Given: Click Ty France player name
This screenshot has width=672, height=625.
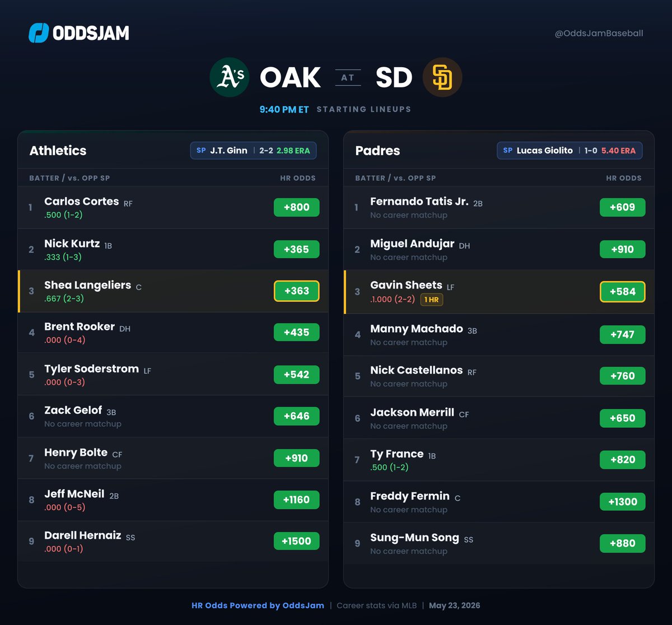Looking at the screenshot, I should (397, 454).
